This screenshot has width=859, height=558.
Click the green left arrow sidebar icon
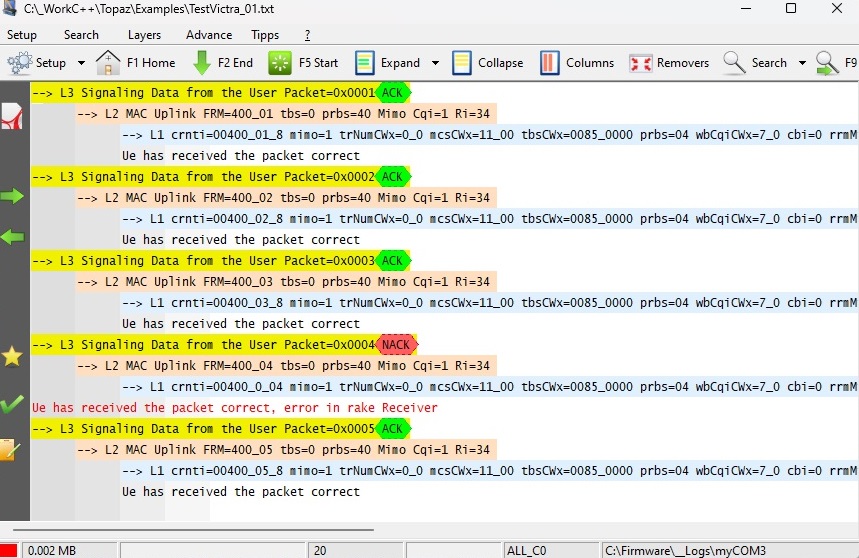coord(12,237)
